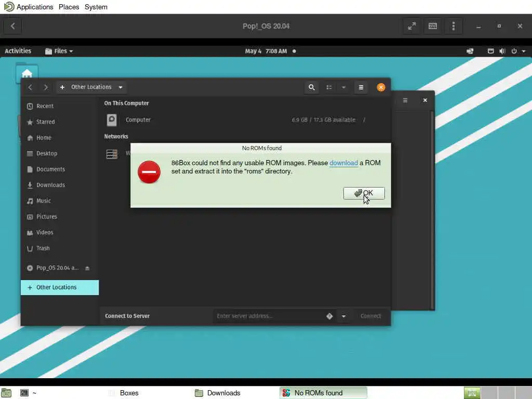Viewport: 532px width, 399px height.
Task: Go back in the Boxes header bar
Action: (x=12, y=26)
